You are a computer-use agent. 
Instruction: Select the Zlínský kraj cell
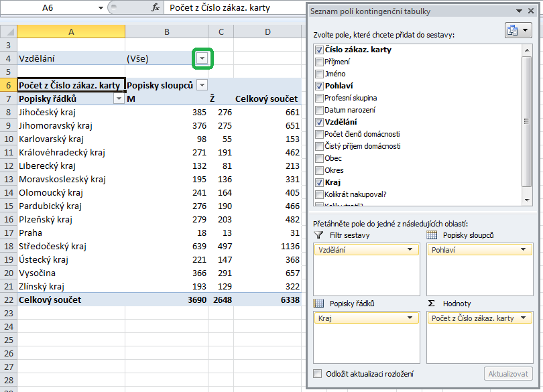click(71, 286)
